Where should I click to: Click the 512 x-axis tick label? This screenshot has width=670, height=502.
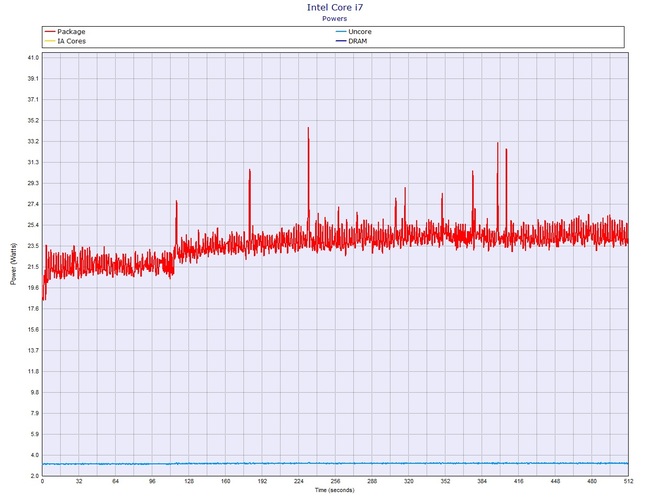[628, 481]
